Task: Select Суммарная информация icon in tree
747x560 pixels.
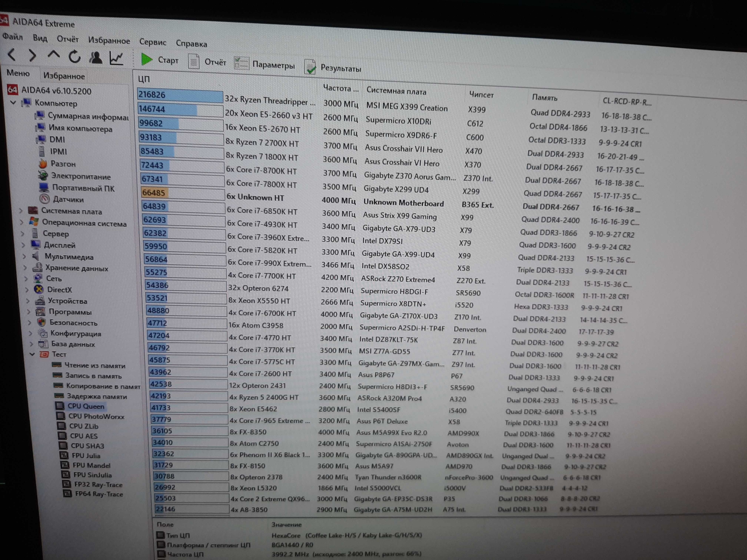Action: (x=39, y=115)
